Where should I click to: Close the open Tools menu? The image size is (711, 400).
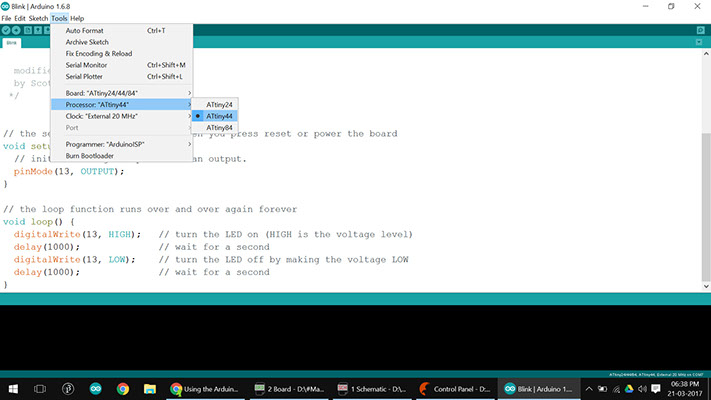click(59, 19)
